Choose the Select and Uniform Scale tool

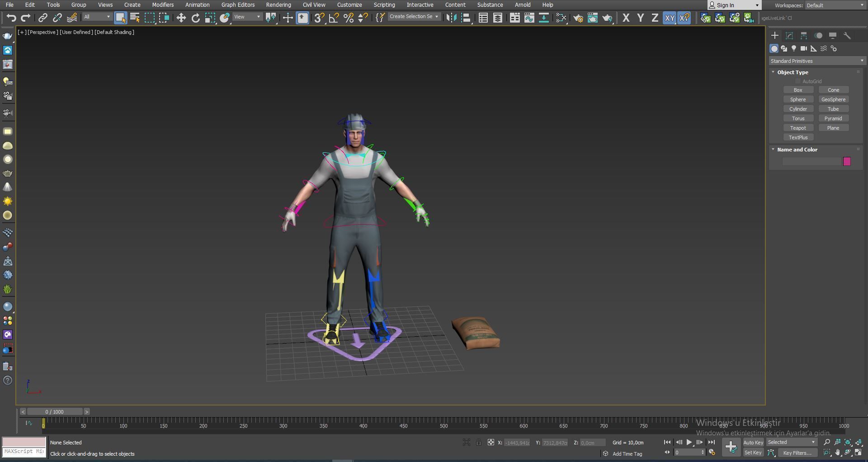click(210, 18)
